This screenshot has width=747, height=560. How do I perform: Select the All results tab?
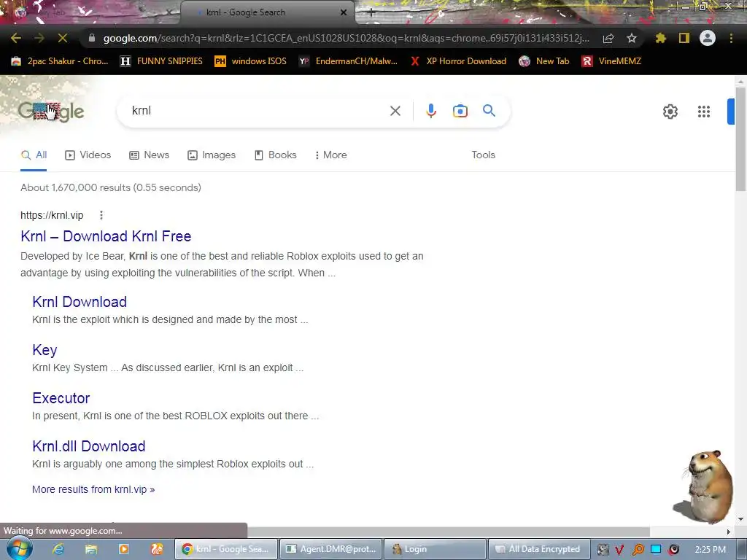[x=34, y=155]
